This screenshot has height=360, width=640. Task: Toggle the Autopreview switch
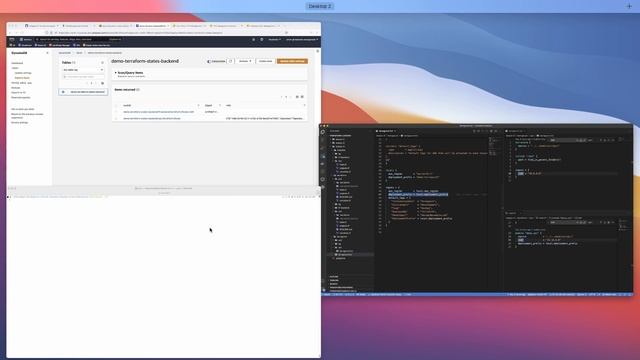coord(209,61)
